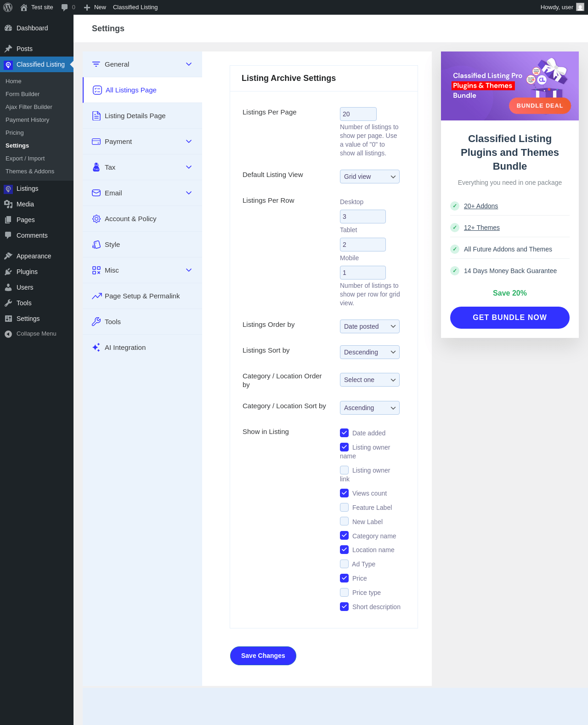The width and height of the screenshot is (588, 725).
Task: Toggle the Views count checkbox
Action: coord(344,493)
